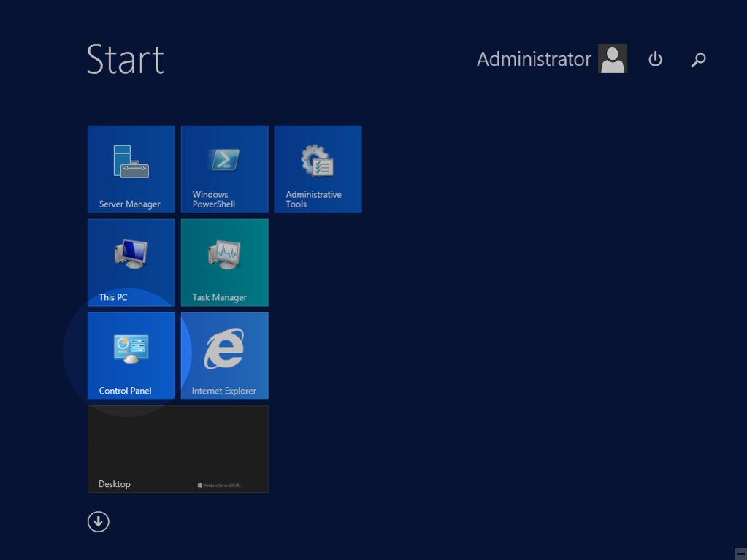Switch to the Desktop tile
The width and height of the screenshot is (747, 560).
click(x=177, y=448)
